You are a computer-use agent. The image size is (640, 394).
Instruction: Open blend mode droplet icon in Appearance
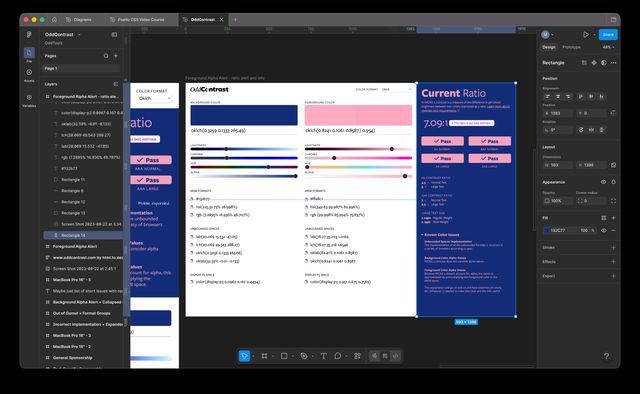pyautogui.click(x=613, y=182)
